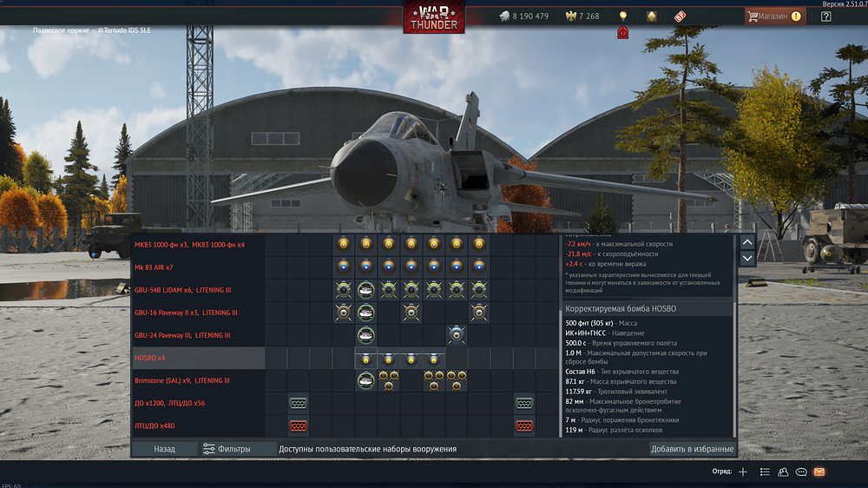Click the Golden Eagles currency icon

tap(570, 16)
